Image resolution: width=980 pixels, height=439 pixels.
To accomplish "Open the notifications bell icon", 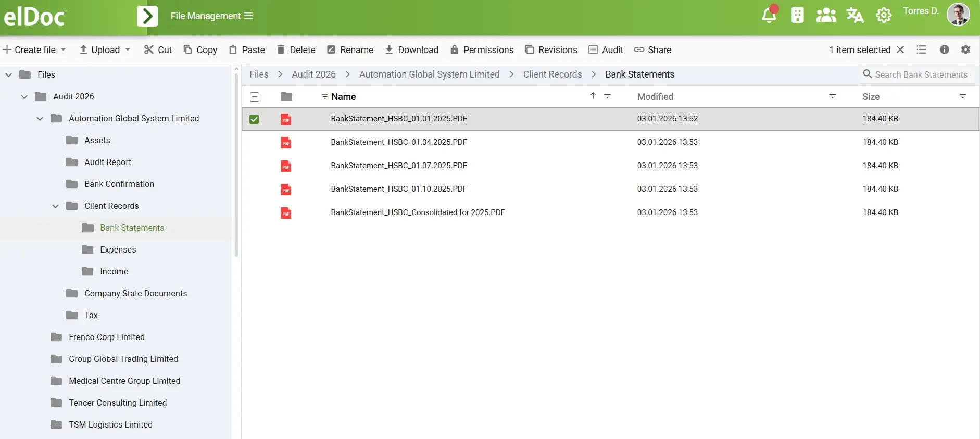I will point(769,16).
